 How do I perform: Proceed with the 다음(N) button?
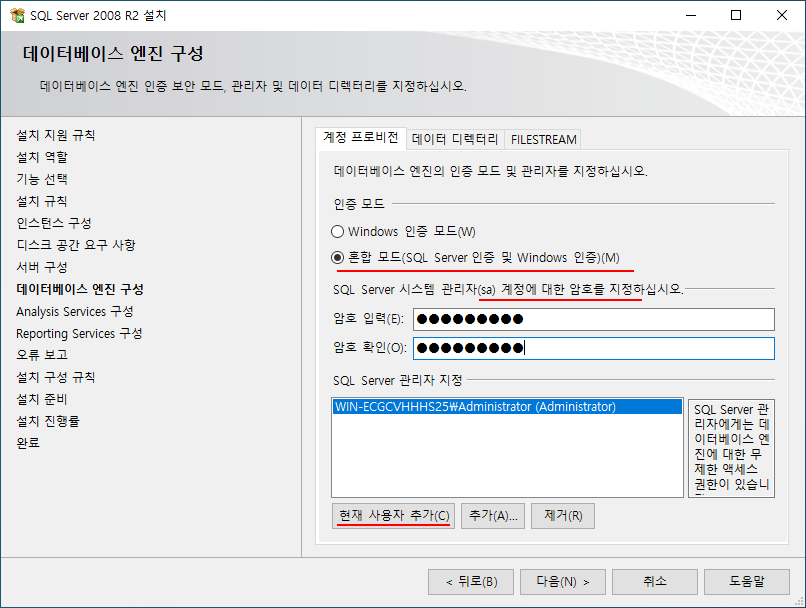[x=563, y=582]
